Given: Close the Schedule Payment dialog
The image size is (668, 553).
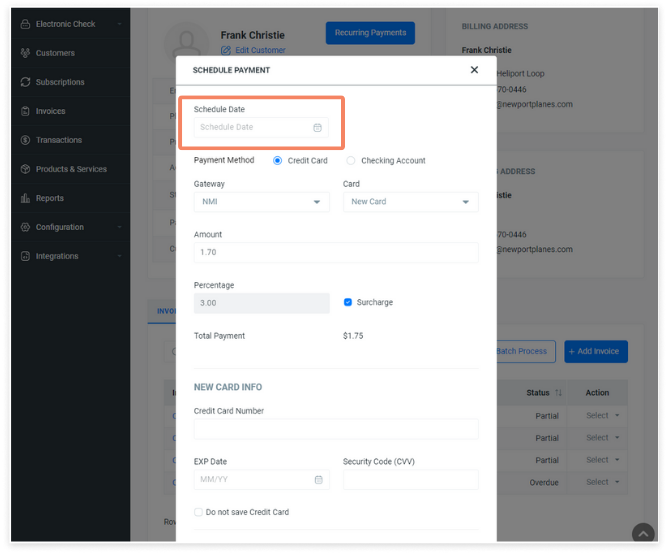Looking at the screenshot, I should [x=474, y=70].
